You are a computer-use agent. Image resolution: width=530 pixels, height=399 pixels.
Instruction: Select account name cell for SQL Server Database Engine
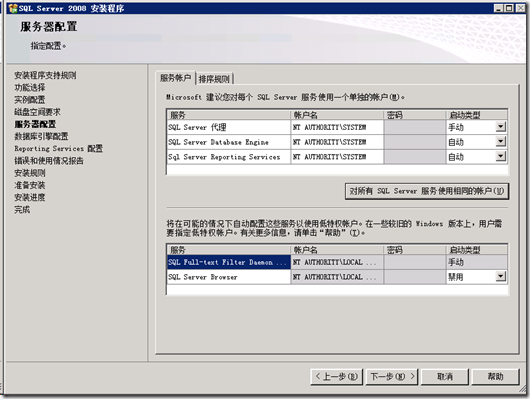pos(337,142)
